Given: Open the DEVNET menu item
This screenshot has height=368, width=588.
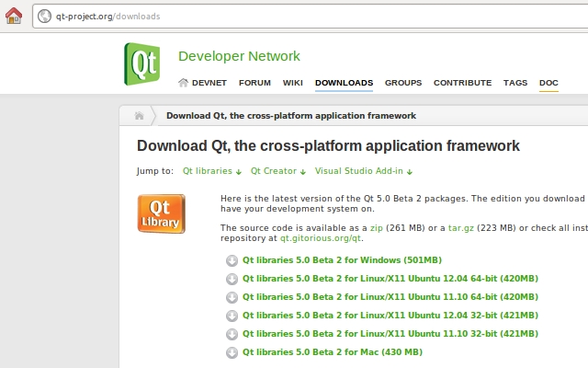Looking at the screenshot, I should [209, 83].
